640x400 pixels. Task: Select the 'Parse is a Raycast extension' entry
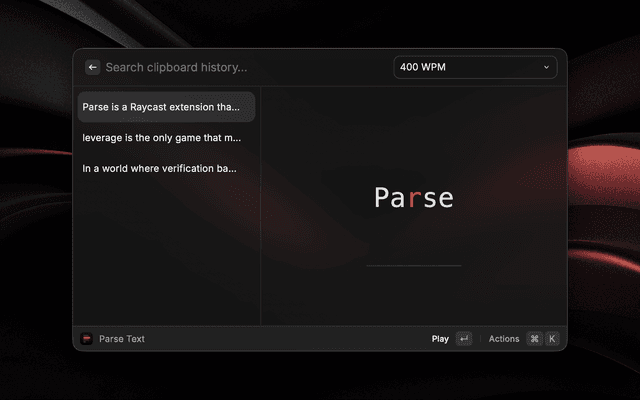coord(166,106)
